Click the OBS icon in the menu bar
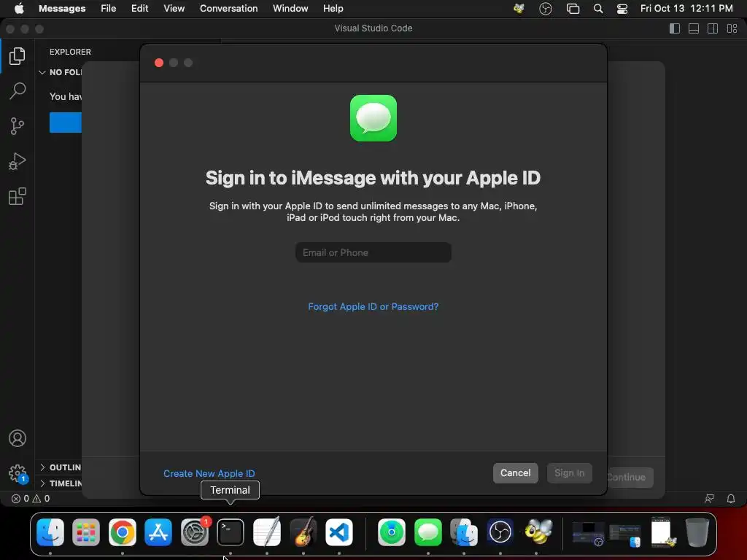 click(546, 9)
